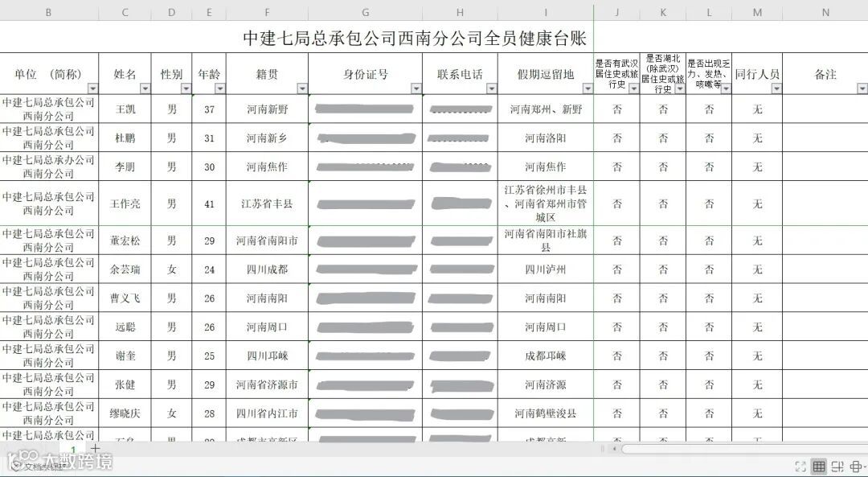Select column J header
This screenshot has width=868, height=477.
[x=617, y=12]
